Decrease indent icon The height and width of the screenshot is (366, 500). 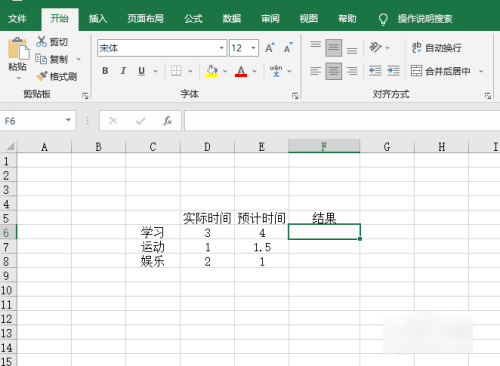pyautogui.click(x=375, y=71)
